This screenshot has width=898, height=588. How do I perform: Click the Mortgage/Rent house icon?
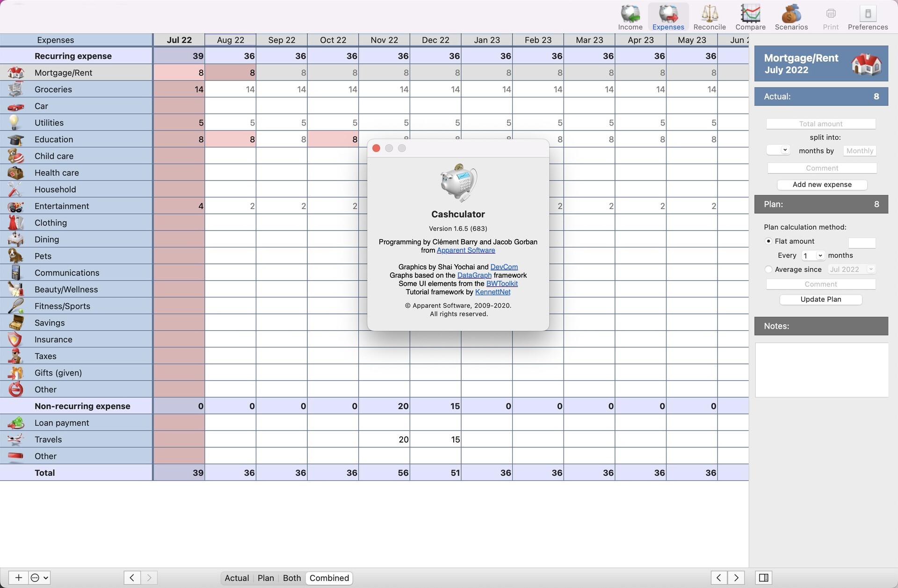(15, 73)
